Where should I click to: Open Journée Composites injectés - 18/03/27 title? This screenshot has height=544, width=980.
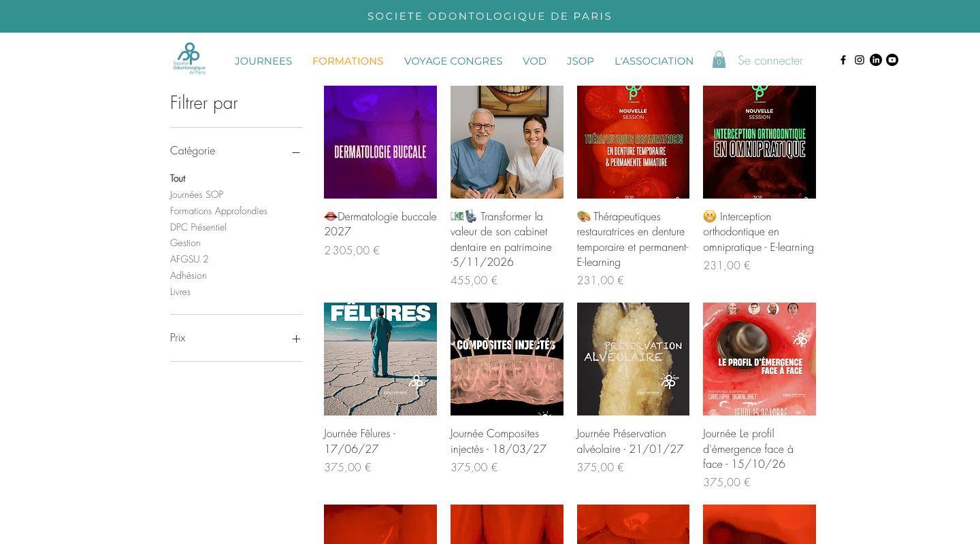pos(499,441)
